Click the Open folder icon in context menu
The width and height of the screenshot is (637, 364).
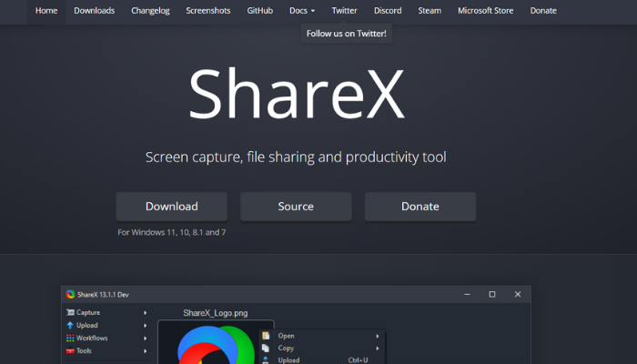tap(266, 336)
